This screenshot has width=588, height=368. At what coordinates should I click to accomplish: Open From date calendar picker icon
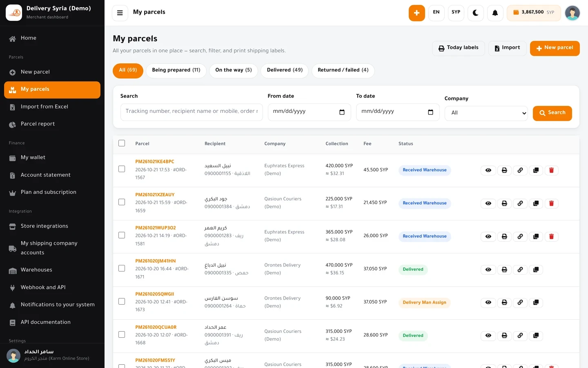tap(342, 112)
